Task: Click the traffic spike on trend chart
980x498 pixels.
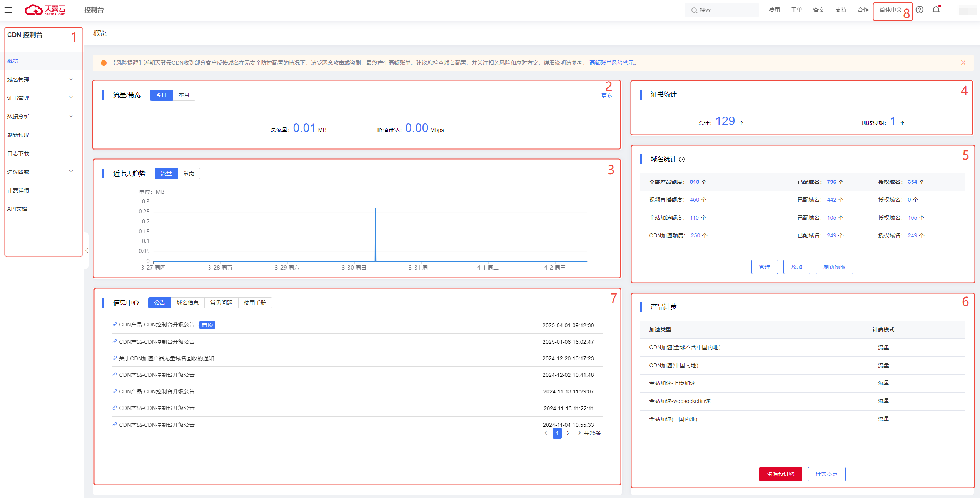Action: click(376, 235)
